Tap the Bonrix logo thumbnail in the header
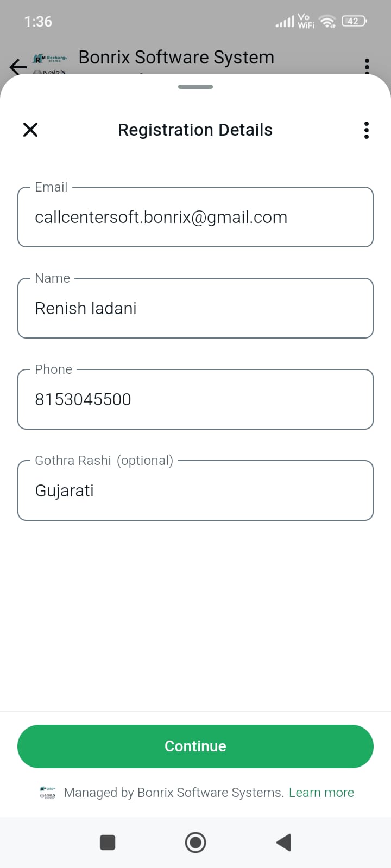This screenshot has height=868, width=391. (x=50, y=63)
